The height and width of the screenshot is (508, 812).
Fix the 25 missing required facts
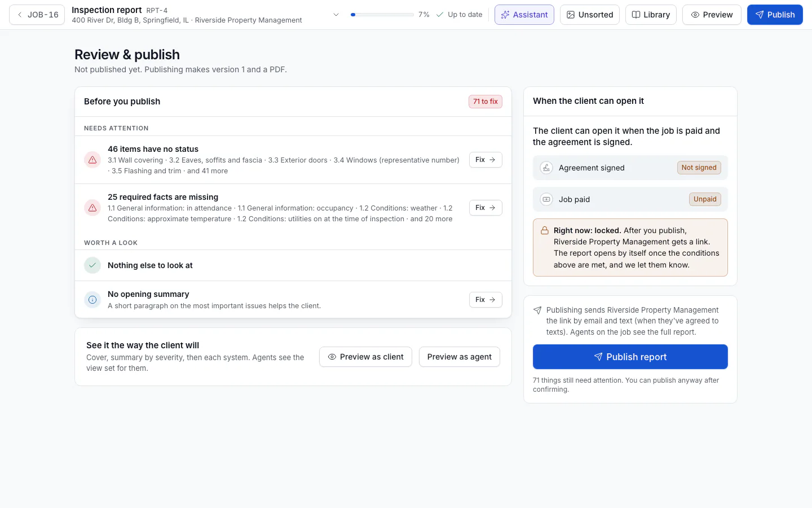[x=486, y=208]
